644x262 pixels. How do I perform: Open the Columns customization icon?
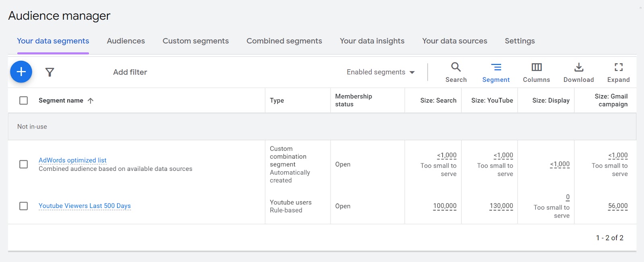click(x=537, y=72)
